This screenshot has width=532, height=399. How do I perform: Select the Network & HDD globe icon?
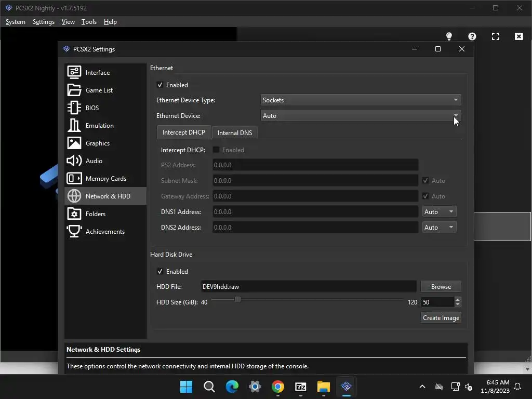[74, 196]
